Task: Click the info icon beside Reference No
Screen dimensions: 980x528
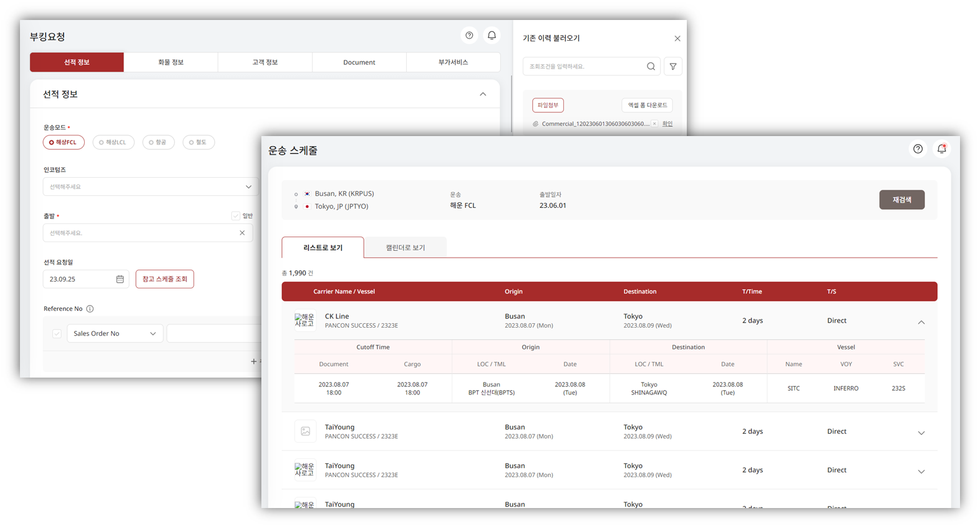Action: (90, 309)
